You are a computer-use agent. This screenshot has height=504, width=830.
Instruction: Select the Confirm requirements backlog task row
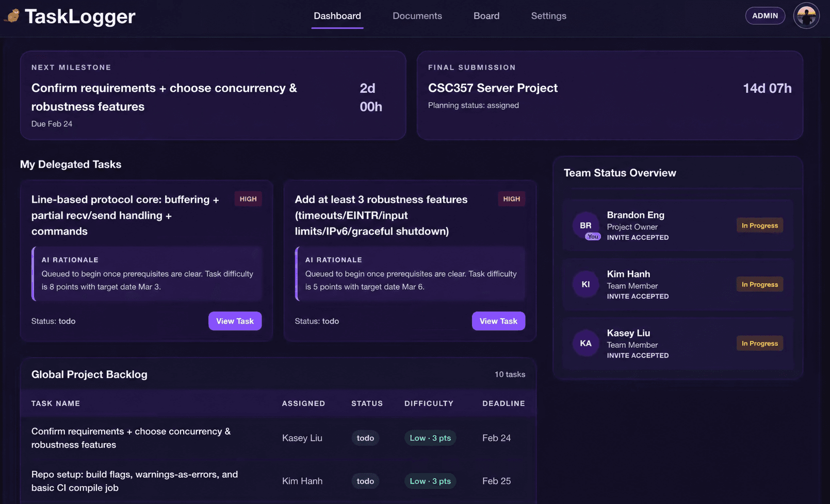point(278,438)
